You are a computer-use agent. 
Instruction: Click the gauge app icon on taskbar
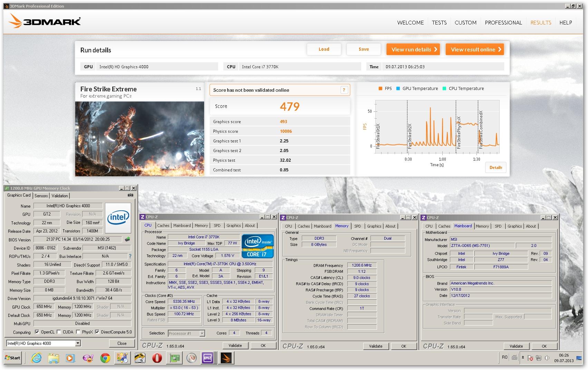(191, 358)
